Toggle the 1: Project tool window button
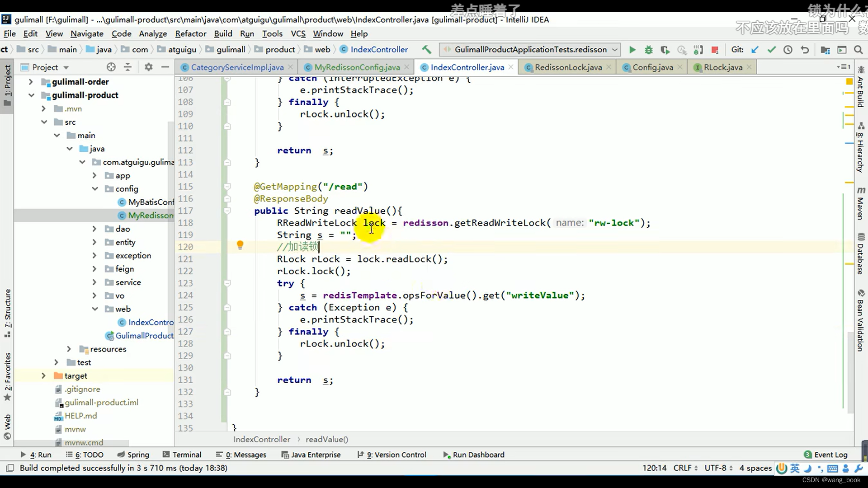 click(8, 85)
